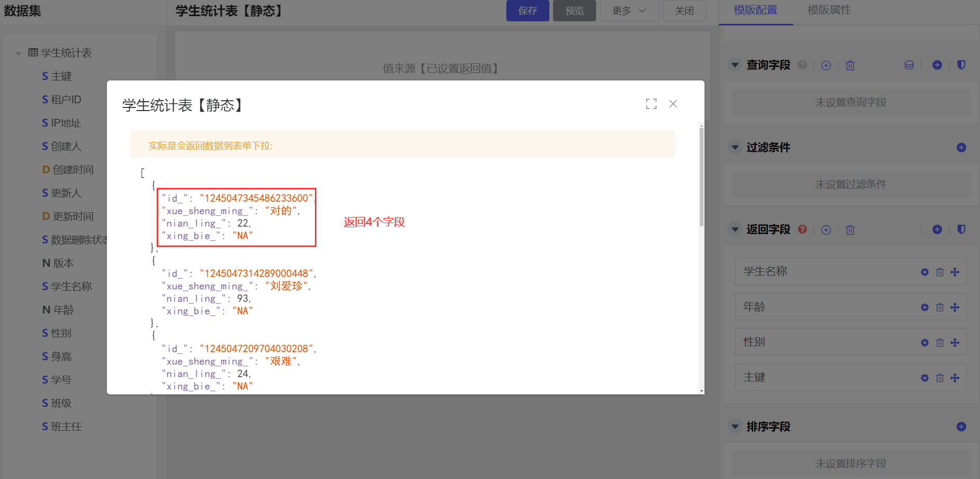Click the 保存 button
Image resolution: width=980 pixels, height=479 pixels.
[x=527, y=11]
